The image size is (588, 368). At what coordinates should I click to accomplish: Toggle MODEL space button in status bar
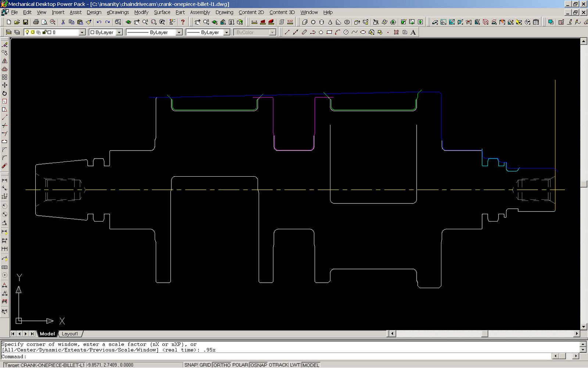pyautogui.click(x=311, y=365)
